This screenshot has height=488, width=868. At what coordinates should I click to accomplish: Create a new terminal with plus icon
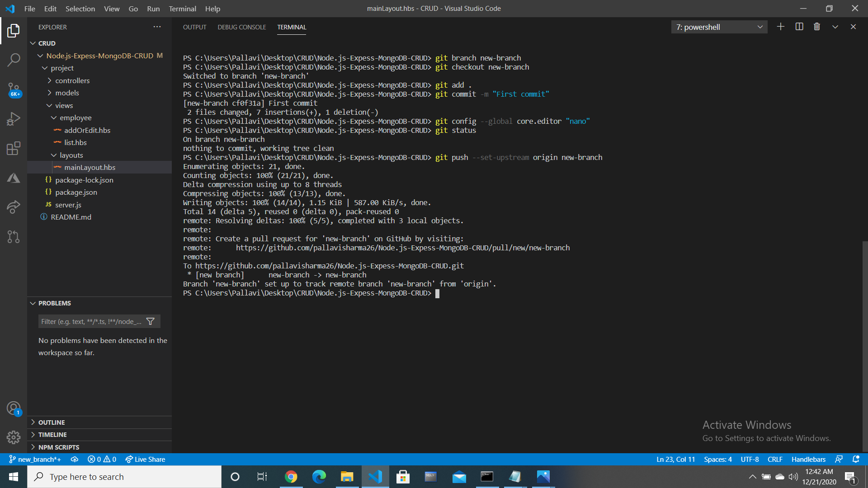coord(781,27)
